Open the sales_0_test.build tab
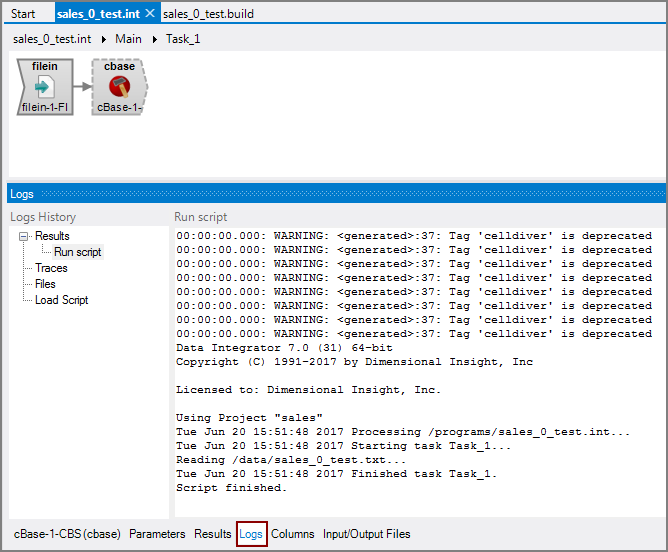This screenshot has width=668, height=552. pos(210,13)
